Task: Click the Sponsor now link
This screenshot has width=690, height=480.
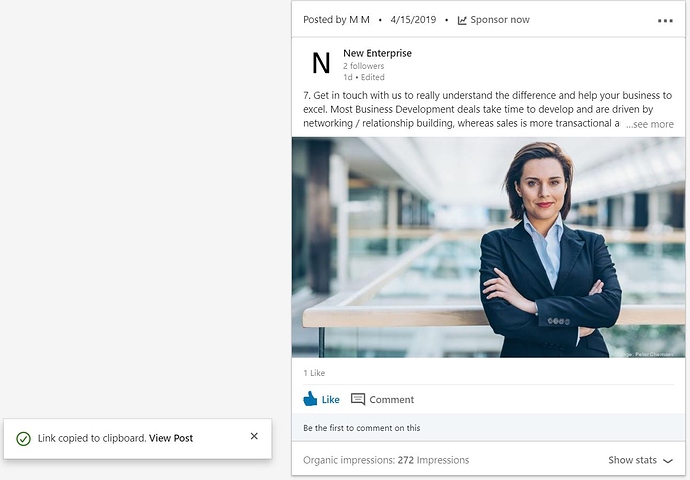Action: click(500, 20)
